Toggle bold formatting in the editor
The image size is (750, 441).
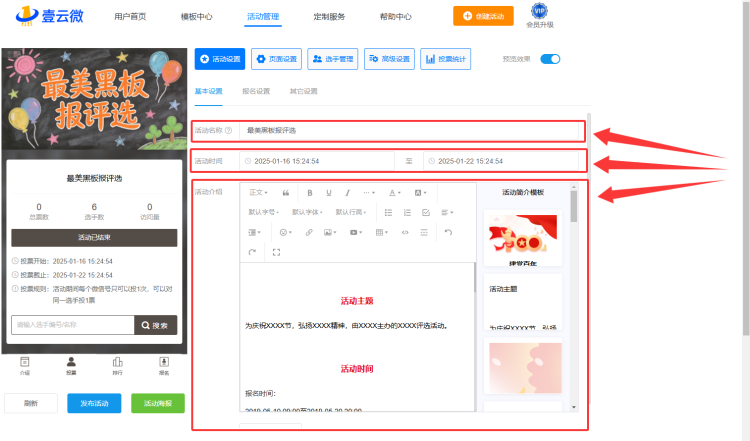pos(310,193)
